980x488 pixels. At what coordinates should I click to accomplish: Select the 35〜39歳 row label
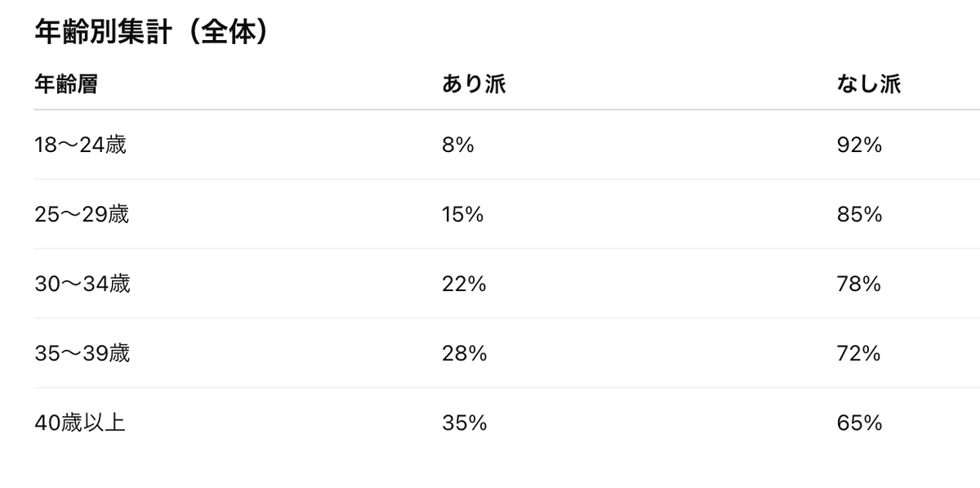tap(82, 354)
